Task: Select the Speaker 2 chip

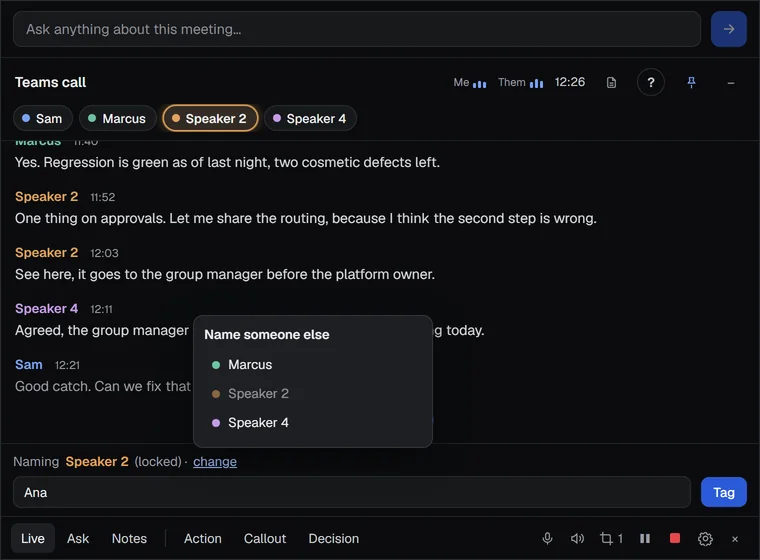Action: click(x=210, y=118)
